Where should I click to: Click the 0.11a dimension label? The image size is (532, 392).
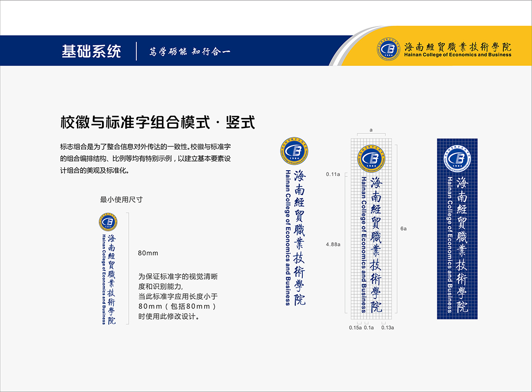coord(333,174)
